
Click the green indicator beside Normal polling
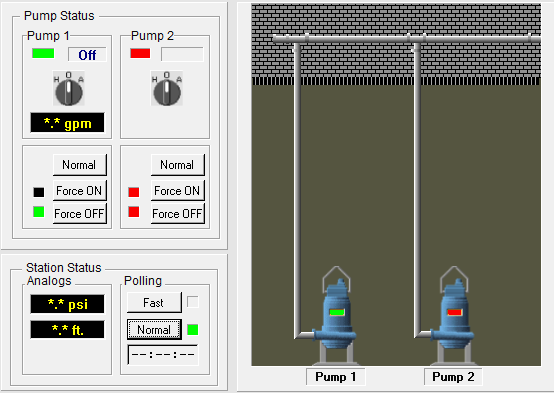coord(193,330)
